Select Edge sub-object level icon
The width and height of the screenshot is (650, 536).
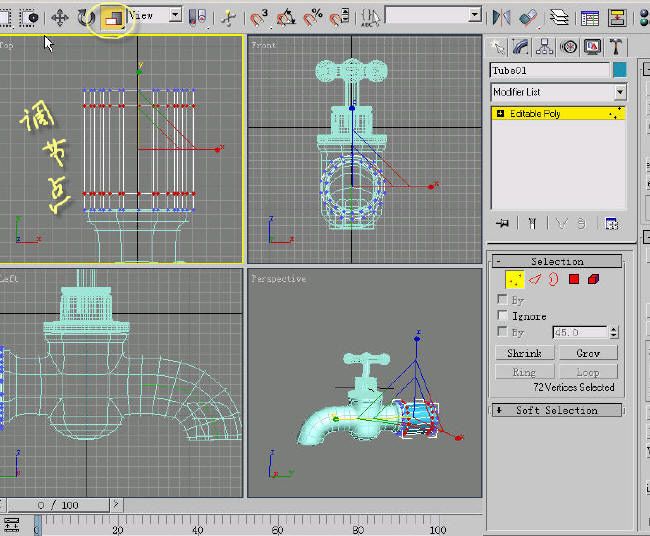click(536, 280)
